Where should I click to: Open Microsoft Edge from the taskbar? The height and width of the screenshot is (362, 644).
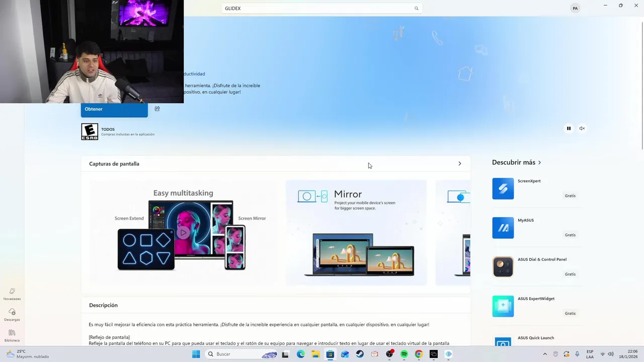pos(300,354)
